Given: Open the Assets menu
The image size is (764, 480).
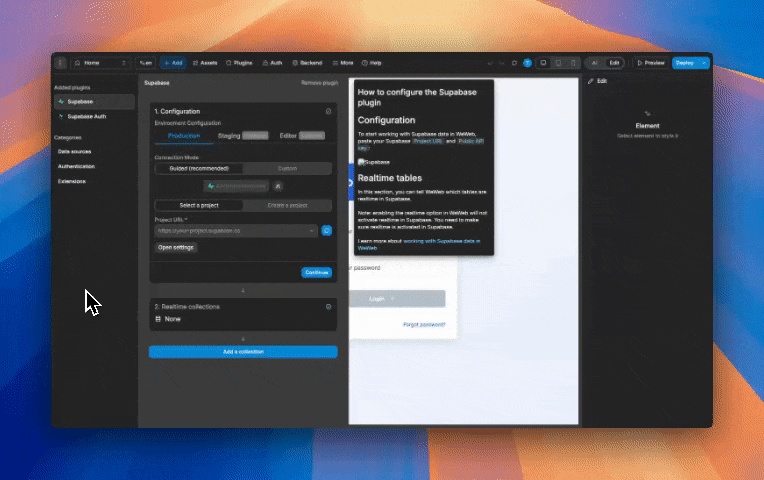Looking at the screenshot, I should [205, 63].
